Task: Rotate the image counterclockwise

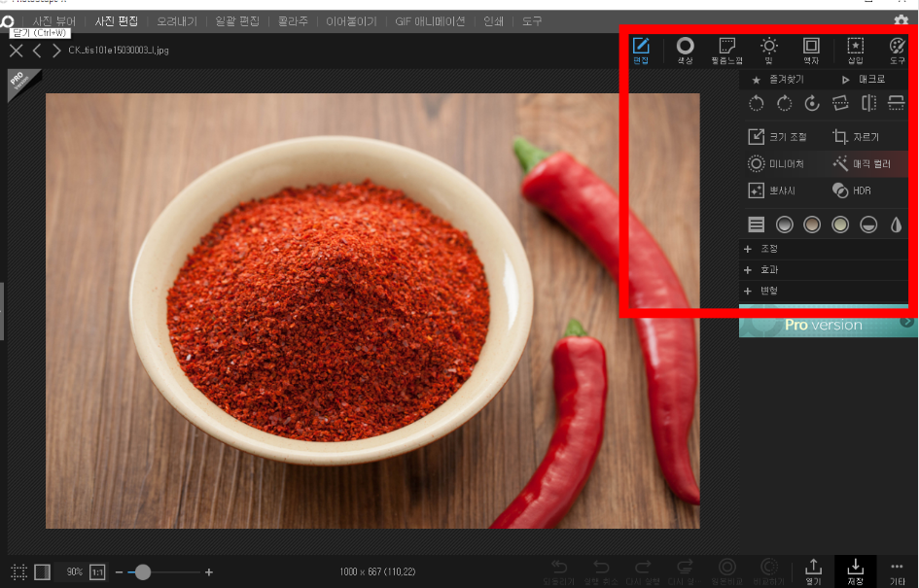Action: point(756,104)
